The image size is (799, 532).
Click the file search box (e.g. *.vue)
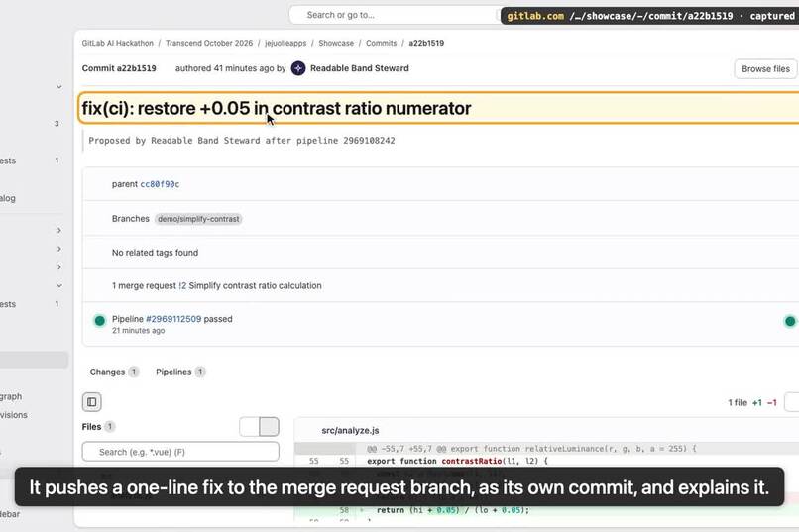coord(180,452)
